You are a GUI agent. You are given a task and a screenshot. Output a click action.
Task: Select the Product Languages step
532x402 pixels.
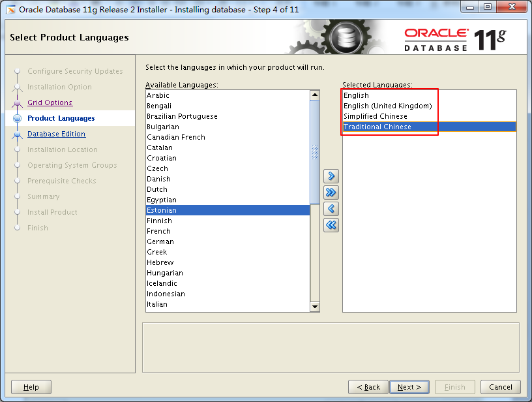[61, 118]
